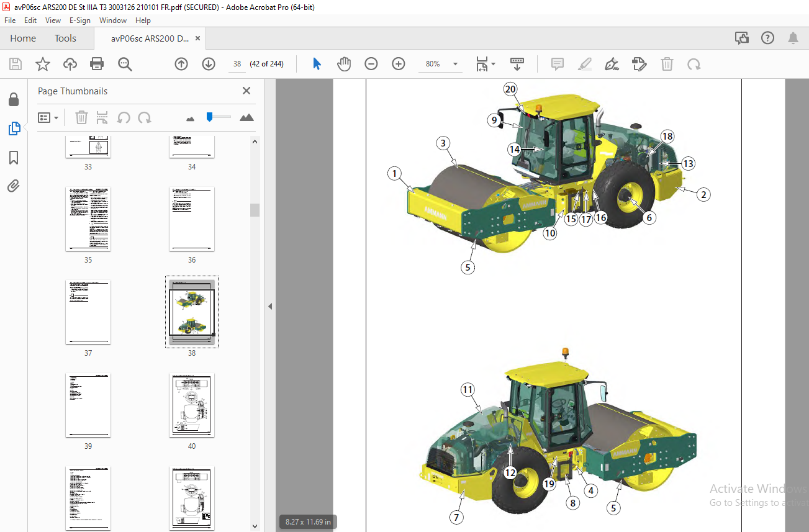Click the trash icon in main toolbar
Screen dimensions: 809x532
[x=667, y=64]
